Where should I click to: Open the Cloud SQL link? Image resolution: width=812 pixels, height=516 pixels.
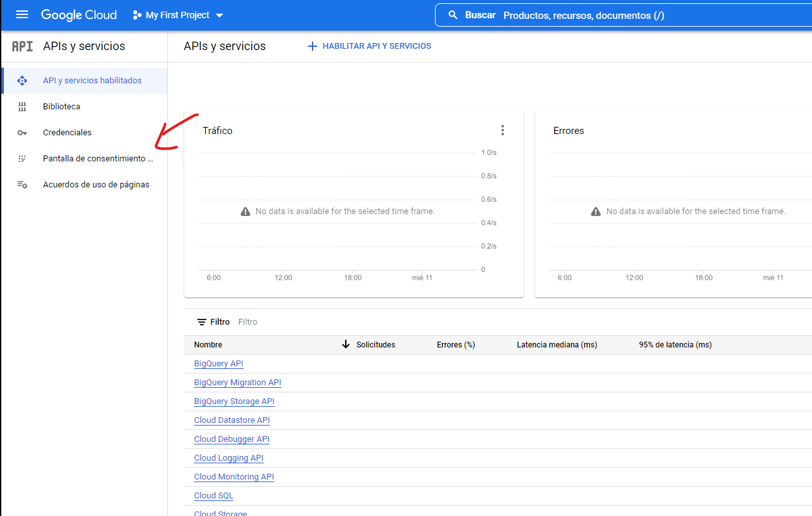point(214,496)
